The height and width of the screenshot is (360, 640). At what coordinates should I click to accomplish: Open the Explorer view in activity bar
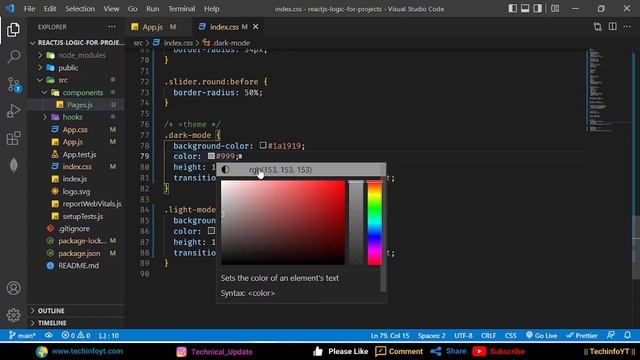click(x=13, y=30)
